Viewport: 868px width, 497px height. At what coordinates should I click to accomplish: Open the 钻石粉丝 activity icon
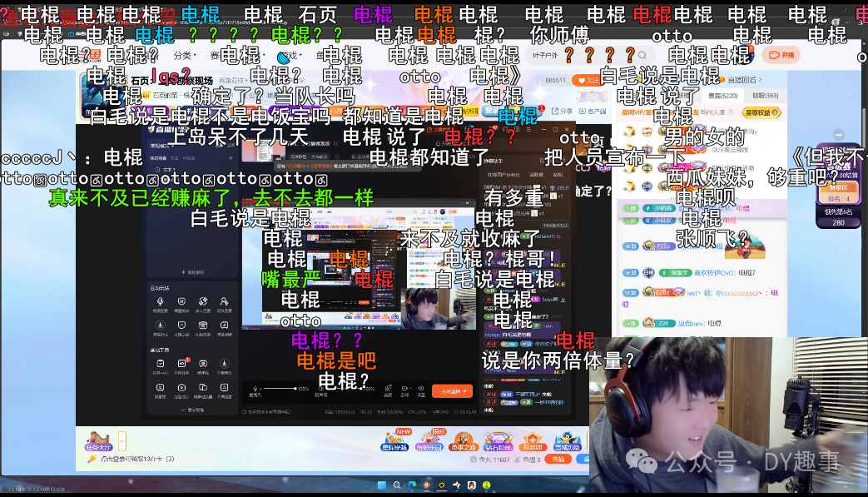[498, 440]
